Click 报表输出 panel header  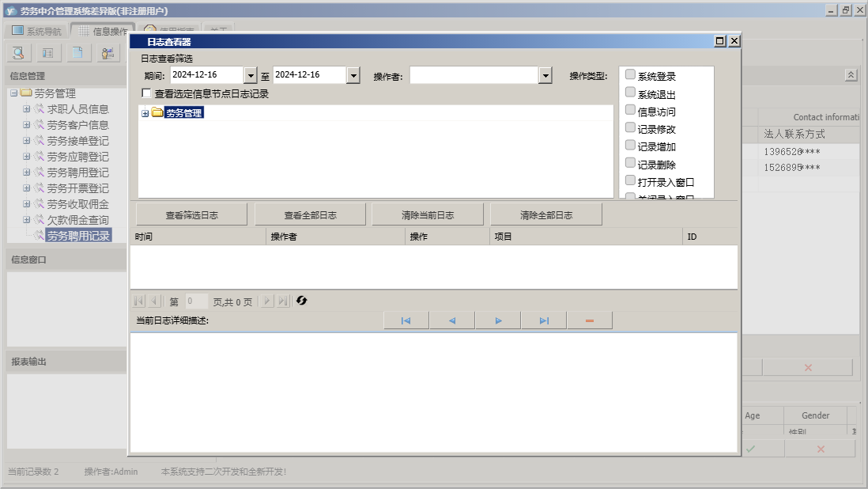click(x=66, y=362)
